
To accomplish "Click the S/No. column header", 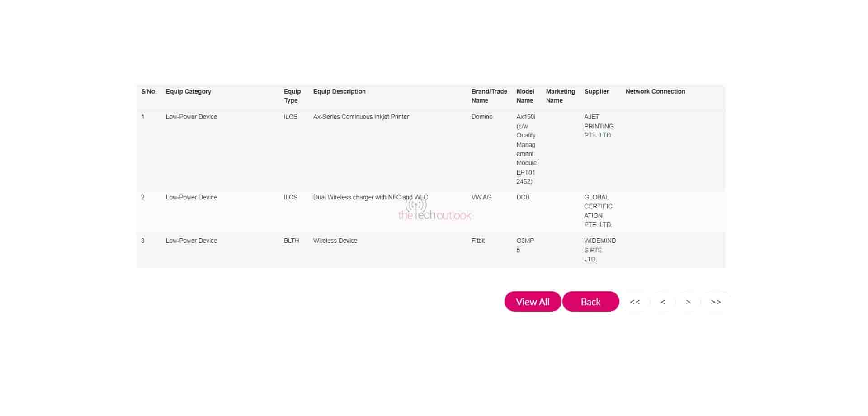I will (x=149, y=92).
